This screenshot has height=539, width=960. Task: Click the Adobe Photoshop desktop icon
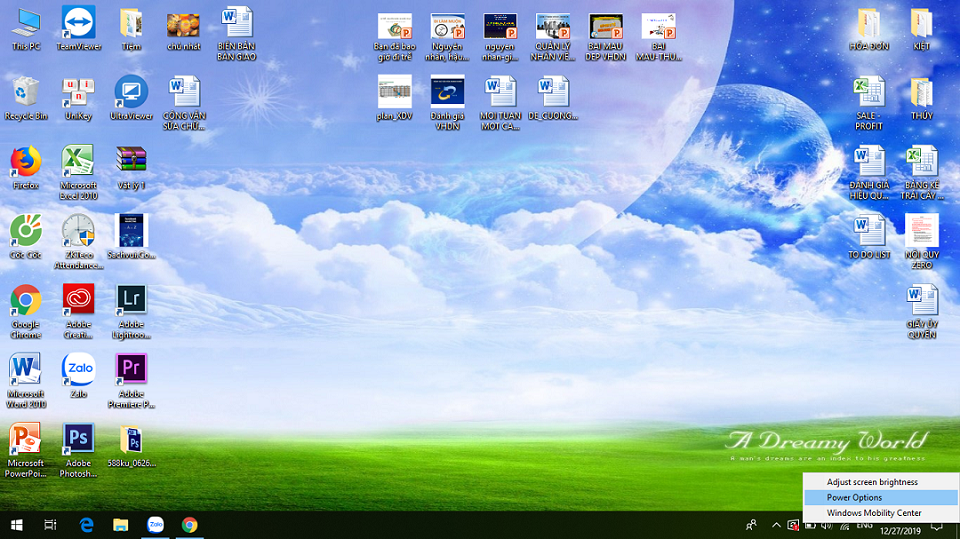pos(78,439)
